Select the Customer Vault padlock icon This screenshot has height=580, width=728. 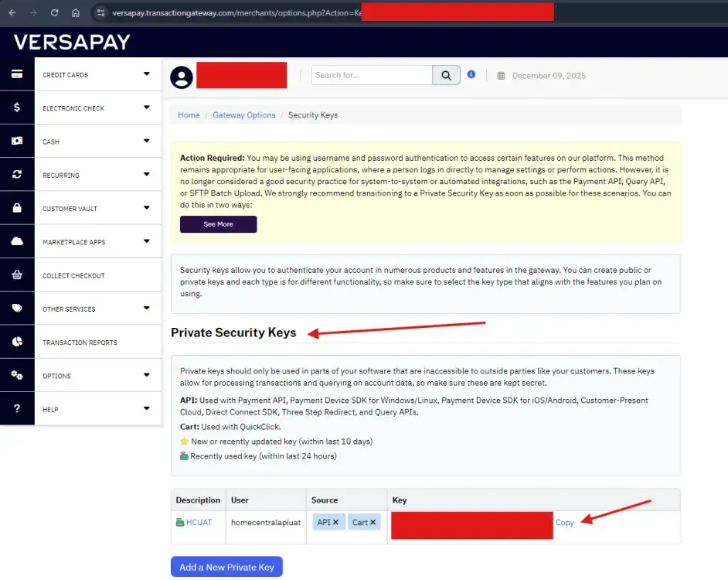tap(17, 207)
